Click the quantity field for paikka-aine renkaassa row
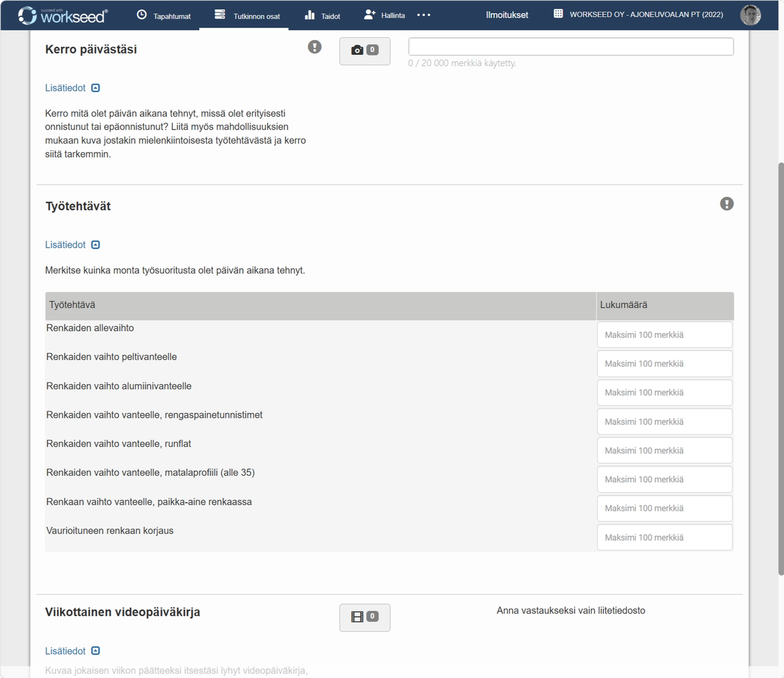The height and width of the screenshot is (678, 784). [x=664, y=508]
